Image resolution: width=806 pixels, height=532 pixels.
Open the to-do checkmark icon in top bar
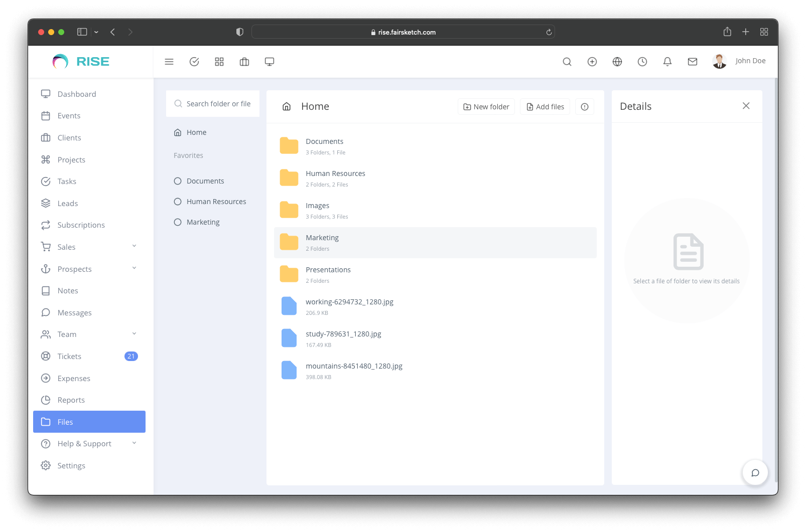(194, 62)
